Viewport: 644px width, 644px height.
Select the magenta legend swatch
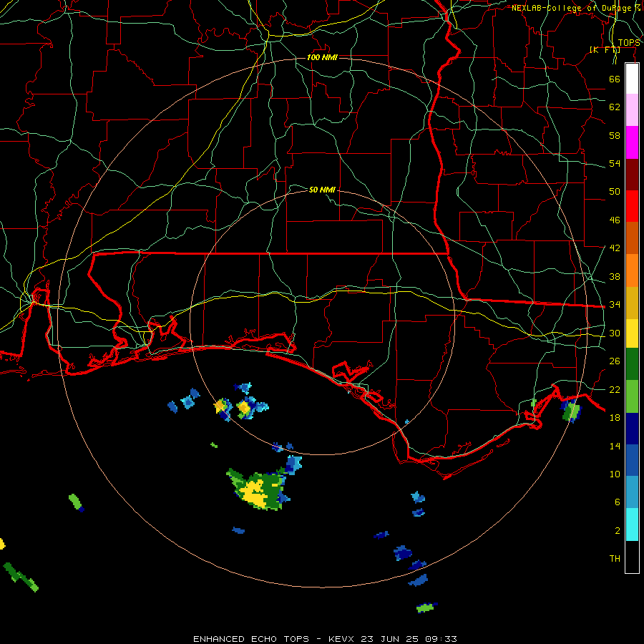[x=632, y=142]
